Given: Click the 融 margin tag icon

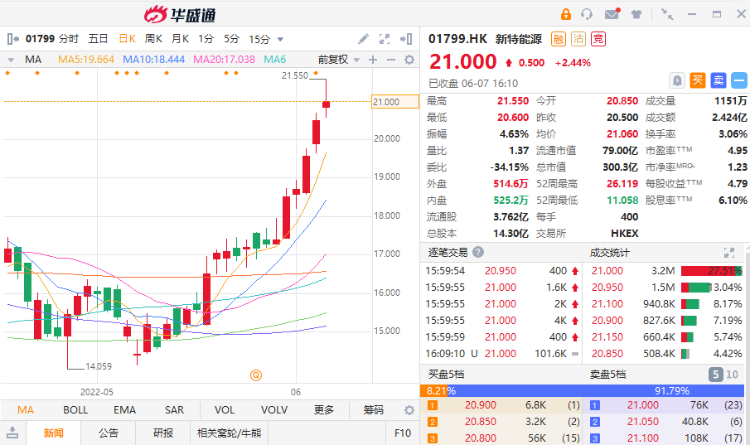Looking at the screenshot, I should coord(558,39).
